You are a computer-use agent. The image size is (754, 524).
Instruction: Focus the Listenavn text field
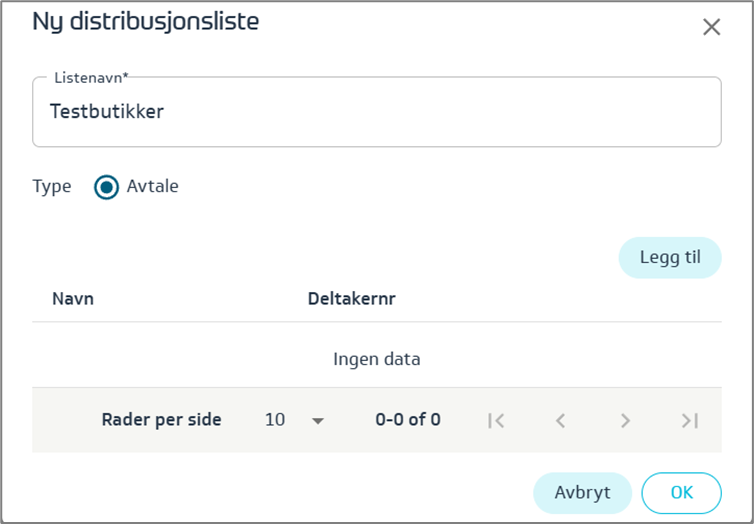click(x=376, y=112)
